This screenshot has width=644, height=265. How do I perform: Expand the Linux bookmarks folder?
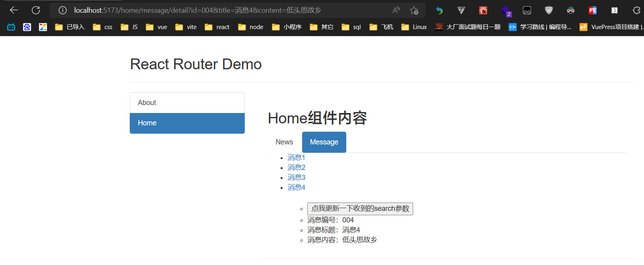pyautogui.click(x=414, y=27)
